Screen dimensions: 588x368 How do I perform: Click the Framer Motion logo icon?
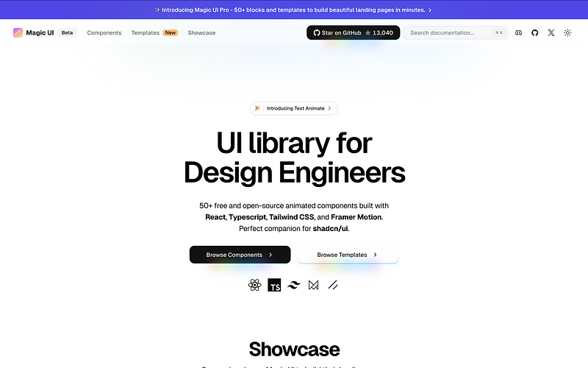(314, 285)
